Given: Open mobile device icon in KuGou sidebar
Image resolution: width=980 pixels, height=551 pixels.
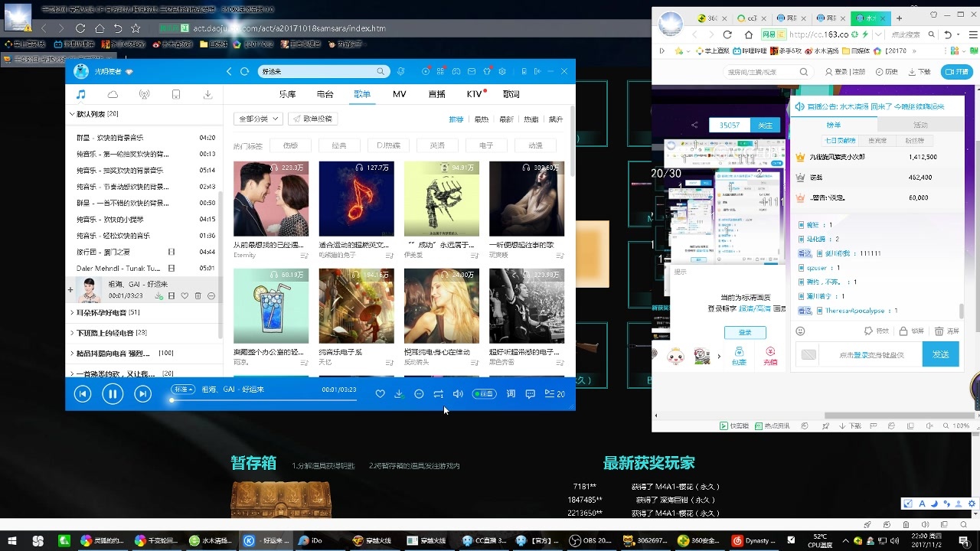Looking at the screenshot, I should (175, 94).
